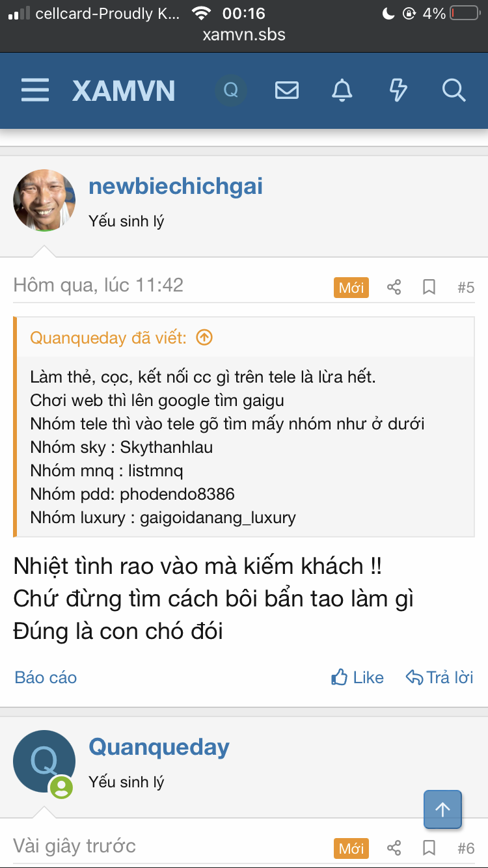Open the hamburger navigation menu
488x868 pixels.
pyautogui.click(x=35, y=90)
